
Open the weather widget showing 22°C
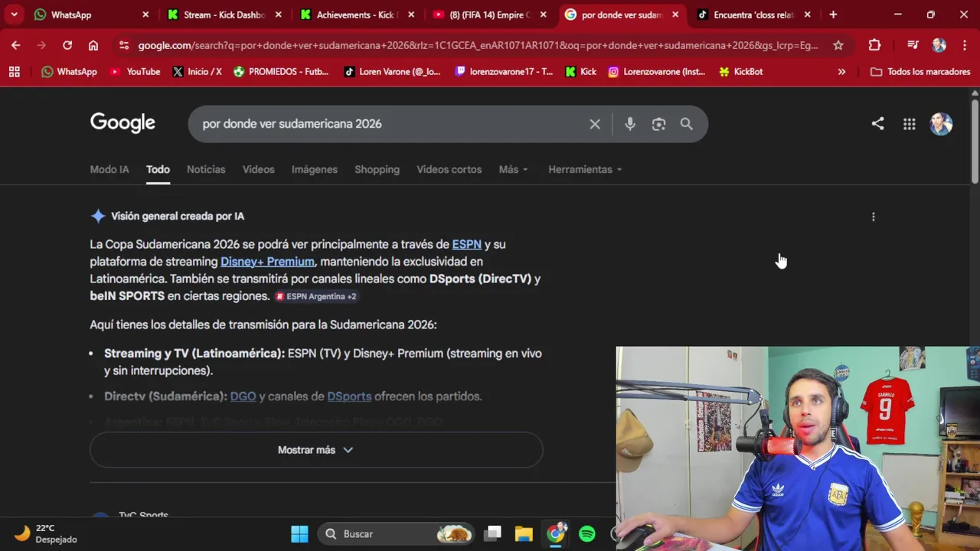pos(47,533)
